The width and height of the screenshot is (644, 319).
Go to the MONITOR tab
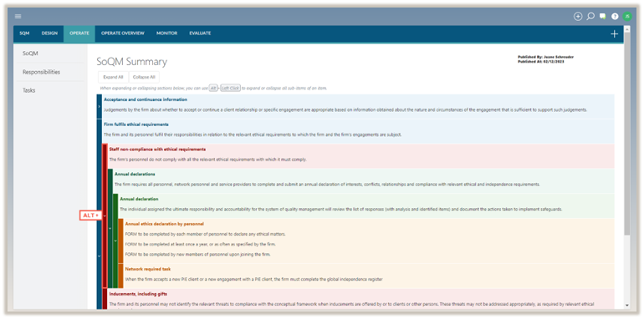point(166,33)
